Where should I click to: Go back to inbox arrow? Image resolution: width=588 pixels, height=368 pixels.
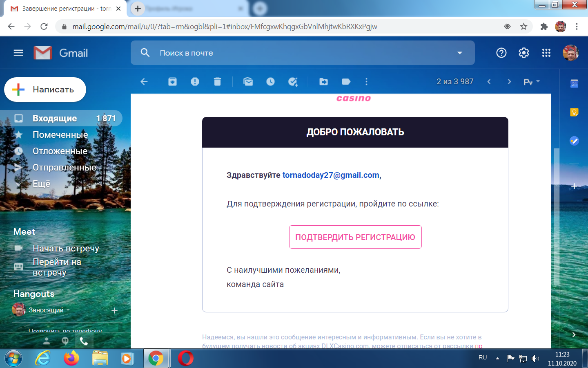pyautogui.click(x=144, y=82)
